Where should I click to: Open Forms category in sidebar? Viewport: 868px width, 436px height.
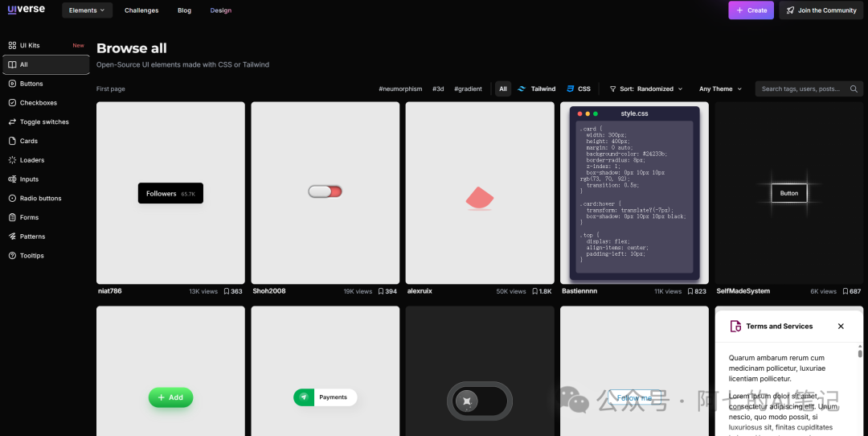(x=46, y=217)
